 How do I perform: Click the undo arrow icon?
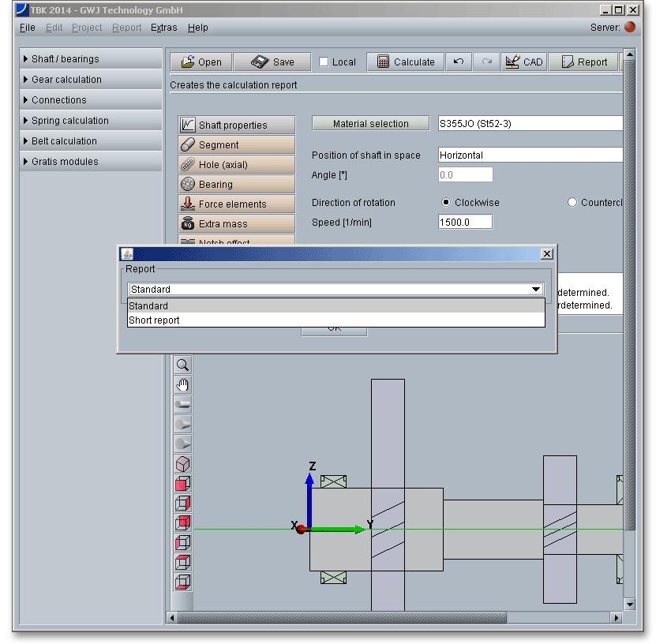click(458, 62)
